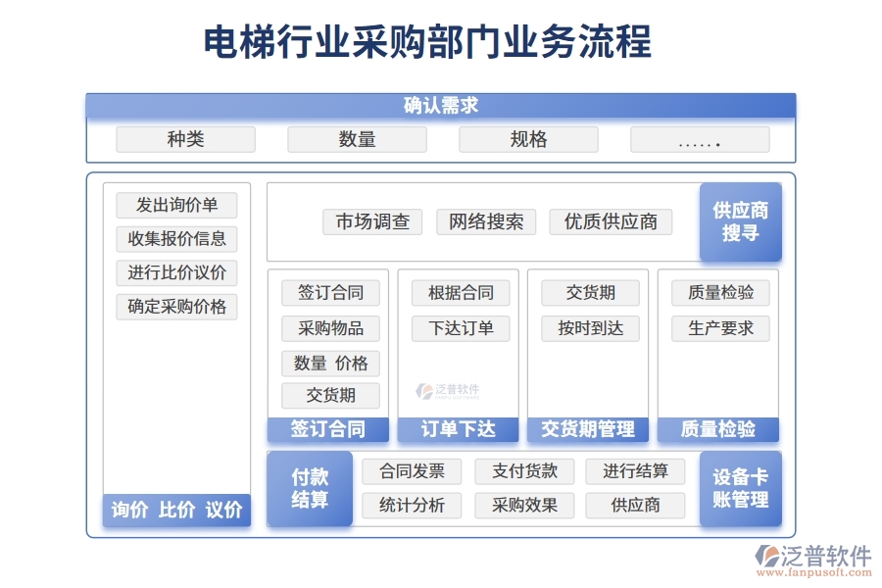Screen dimensions: 882x588
Task: Click the 泛普软件 logo icon at bottom right
Action: [769, 555]
